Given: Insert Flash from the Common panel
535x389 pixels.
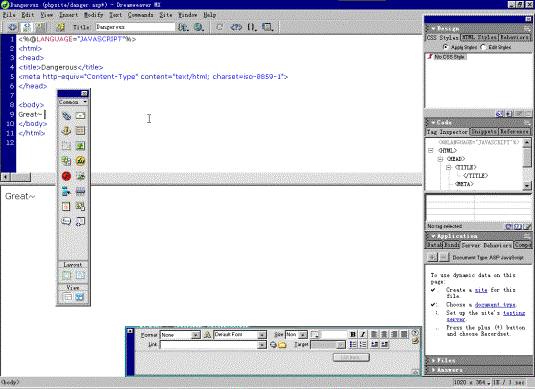Looking at the screenshot, I should point(66,176).
